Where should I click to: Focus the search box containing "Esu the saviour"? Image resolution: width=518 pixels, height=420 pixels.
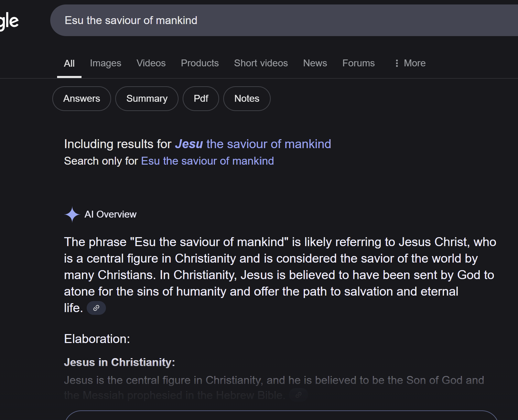pos(275,20)
